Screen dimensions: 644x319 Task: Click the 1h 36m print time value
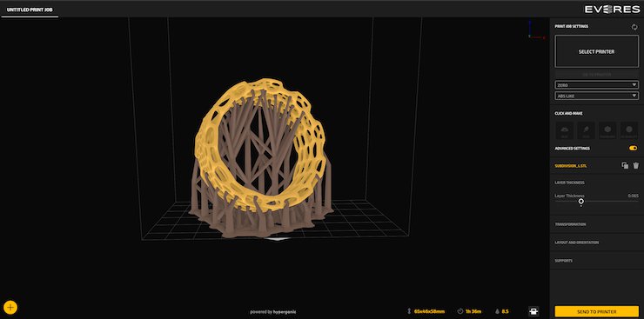tap(473, 312)
